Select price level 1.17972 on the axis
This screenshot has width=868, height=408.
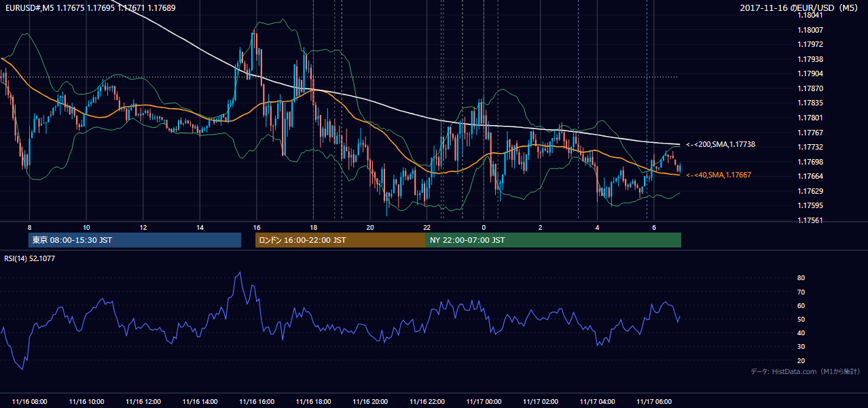click(810, 44)
